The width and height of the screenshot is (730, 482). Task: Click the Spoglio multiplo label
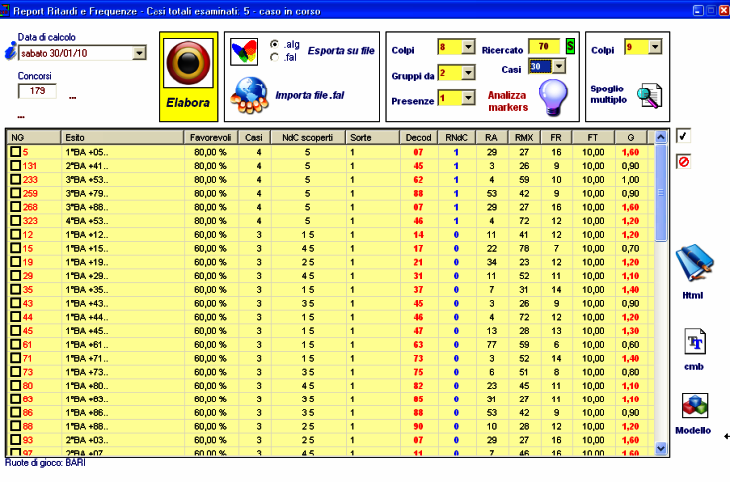pyautogui.click(x=608, y=94)
